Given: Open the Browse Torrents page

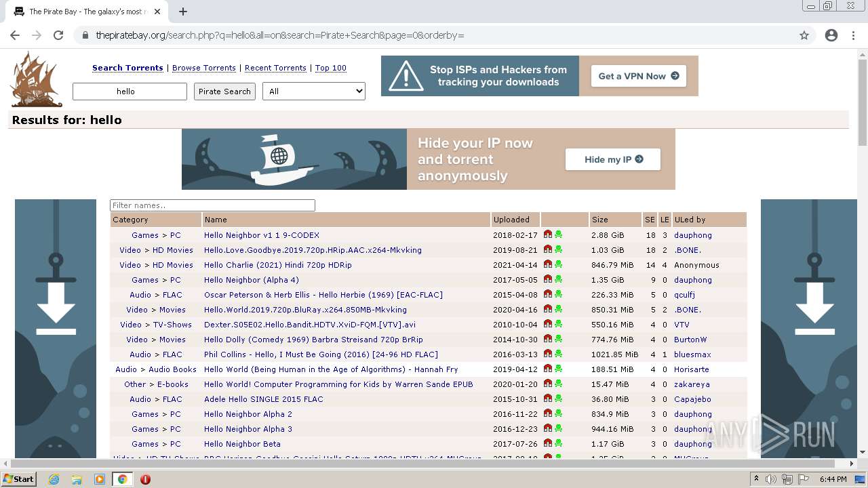Looking at the screenshot, I should (x=204, y=68).
